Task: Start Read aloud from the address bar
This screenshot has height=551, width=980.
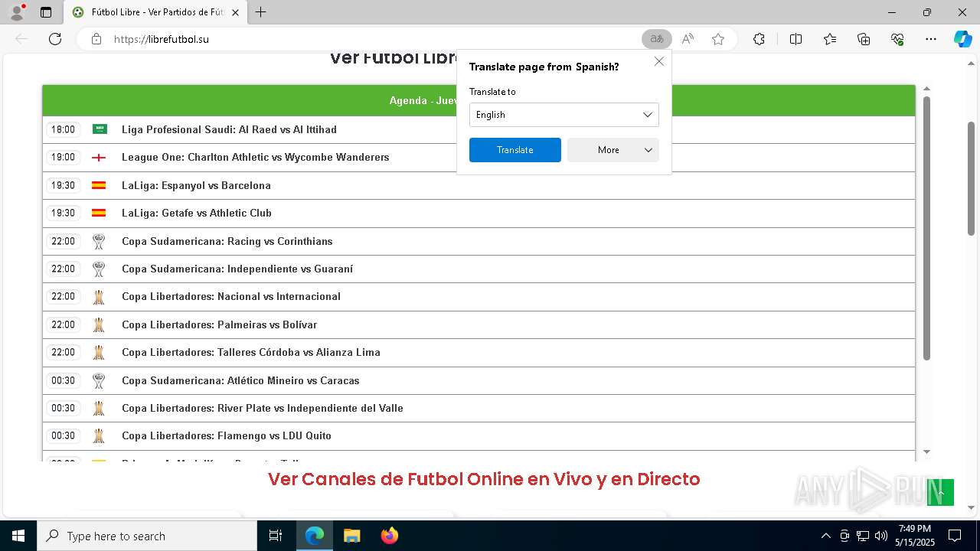Action: pyautogui.click(x=688, y=39)
